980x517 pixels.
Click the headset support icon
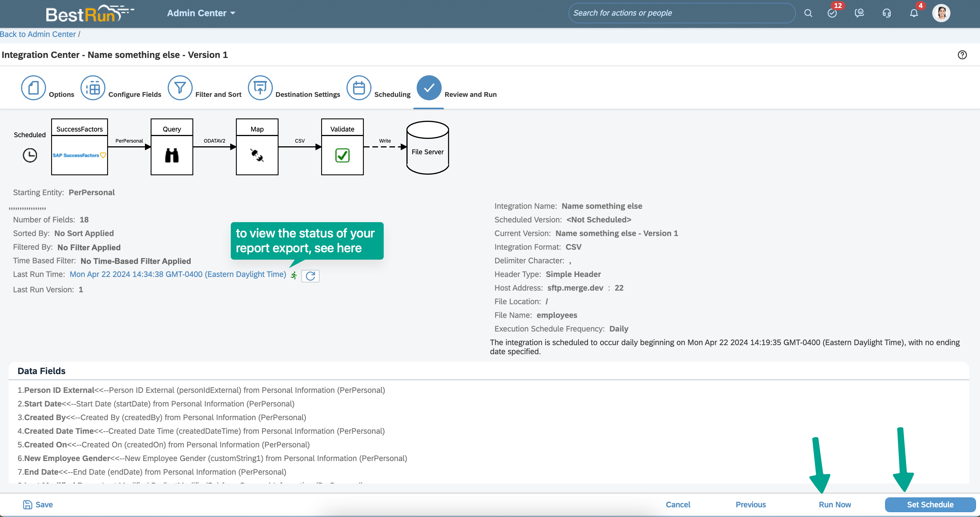(x=887, y=13)
